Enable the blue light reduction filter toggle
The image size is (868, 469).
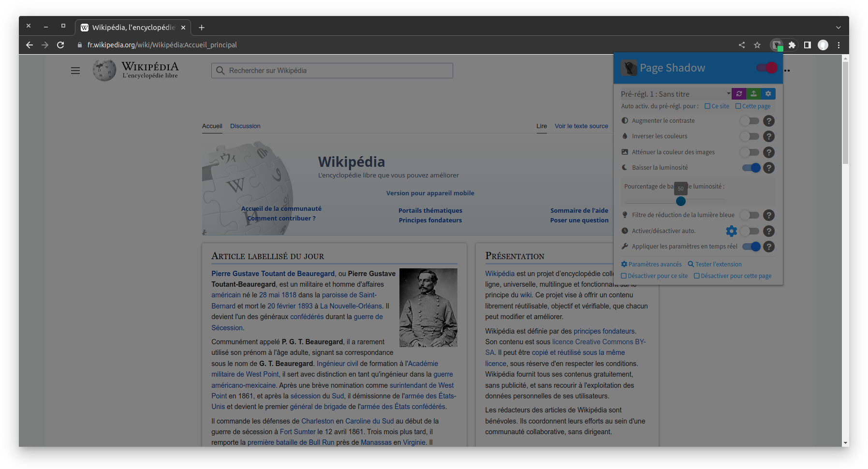coord(750,215)
